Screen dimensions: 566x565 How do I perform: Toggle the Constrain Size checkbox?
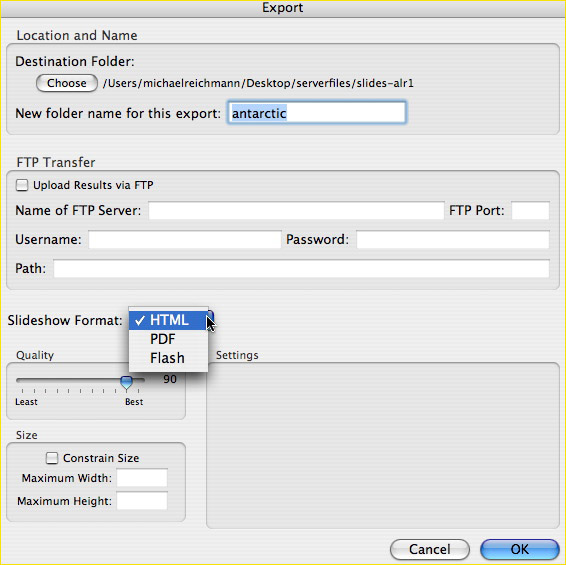point(52,458)
